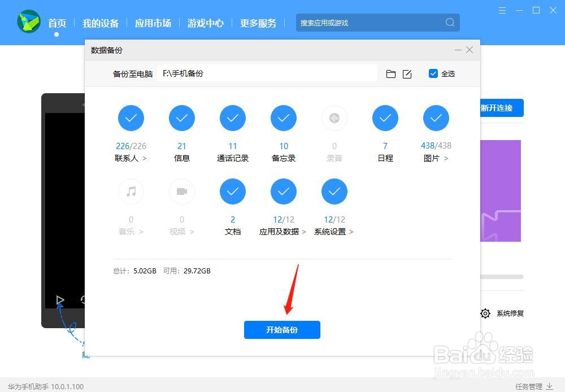Viewport: 565px width, 392px height.
Task: Click the storage progress bar behind dialog
Action: point(502,277)
